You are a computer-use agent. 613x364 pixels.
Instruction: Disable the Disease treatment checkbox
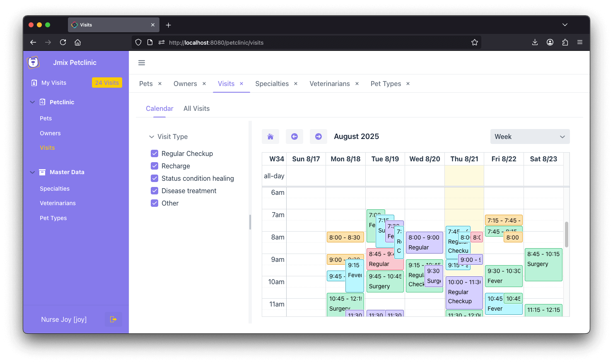(154, 191)
